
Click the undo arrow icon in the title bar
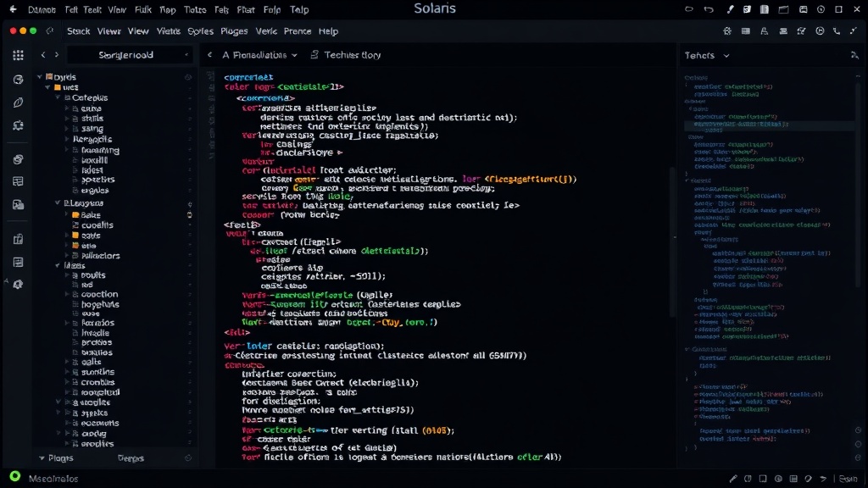click(709, 9)
